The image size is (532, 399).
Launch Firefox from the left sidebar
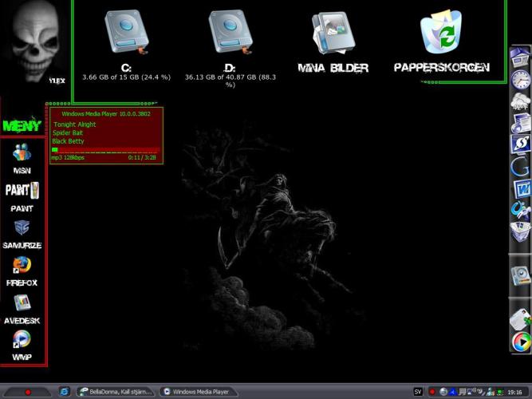click(x=22, y=266)
